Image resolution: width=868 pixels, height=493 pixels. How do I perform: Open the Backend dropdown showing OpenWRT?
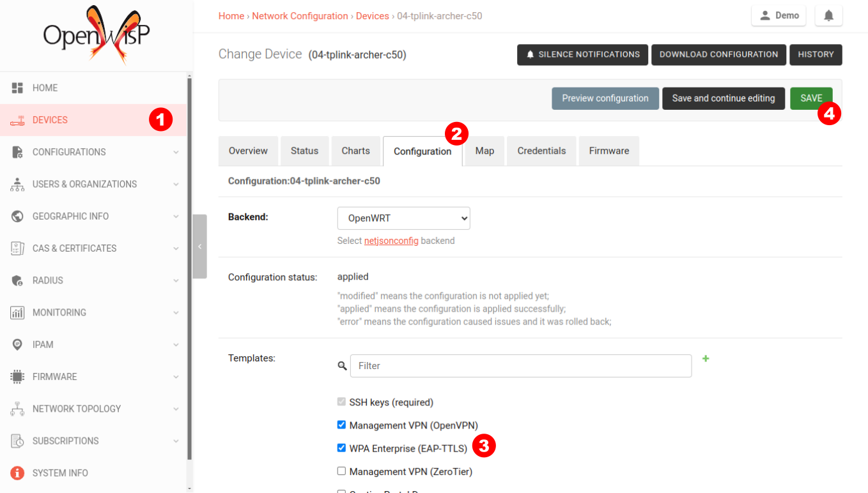403,218
